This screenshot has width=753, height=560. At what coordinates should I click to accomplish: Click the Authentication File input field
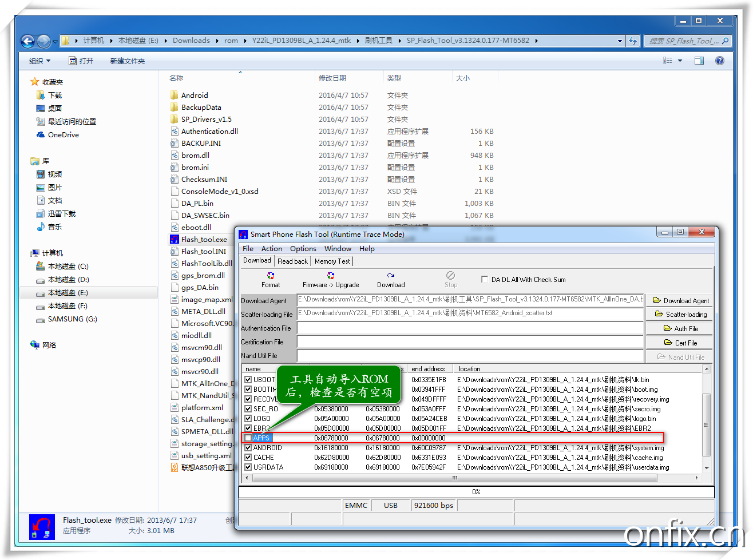470,328
